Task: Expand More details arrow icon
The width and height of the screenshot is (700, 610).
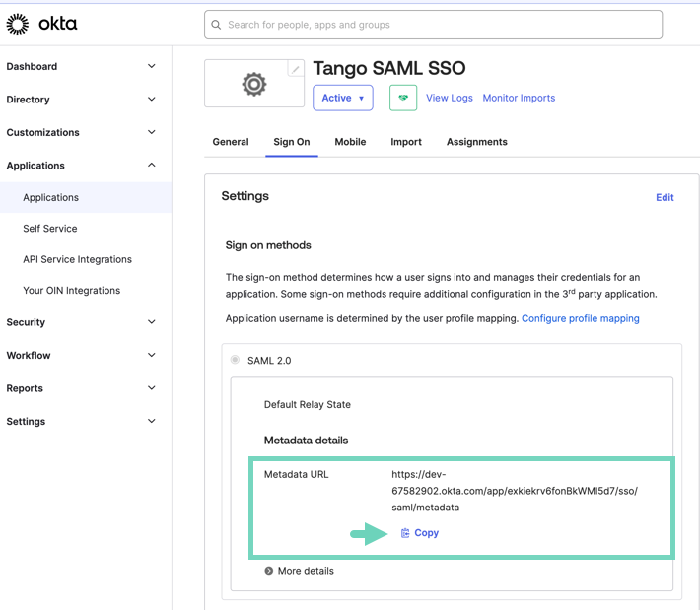Action: pos(269,571)
